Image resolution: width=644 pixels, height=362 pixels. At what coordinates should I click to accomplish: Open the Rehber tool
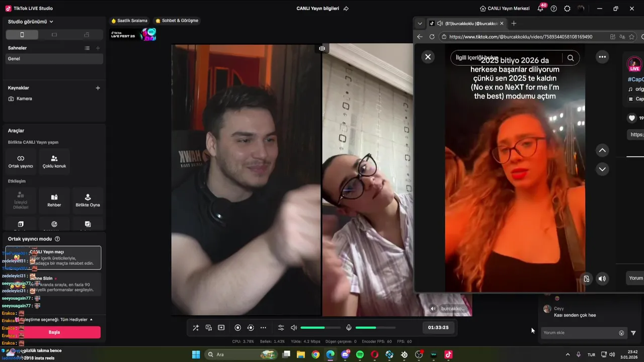[x=54, y=200]
